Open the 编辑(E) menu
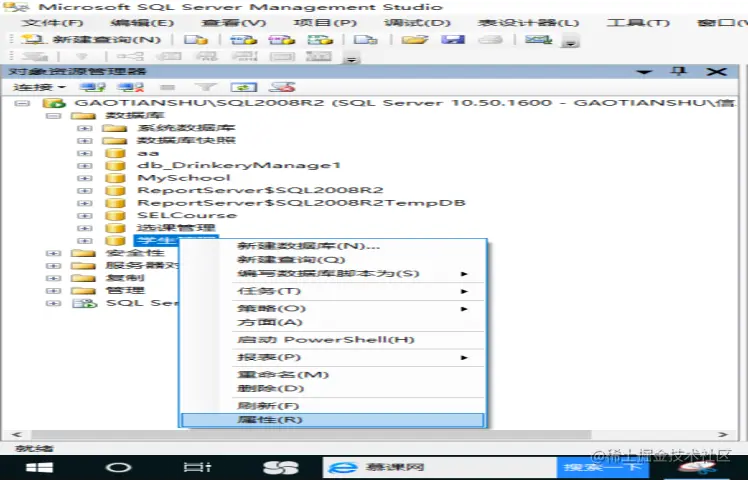This screenshot has height=481, width=748. [x=142, y=23]
